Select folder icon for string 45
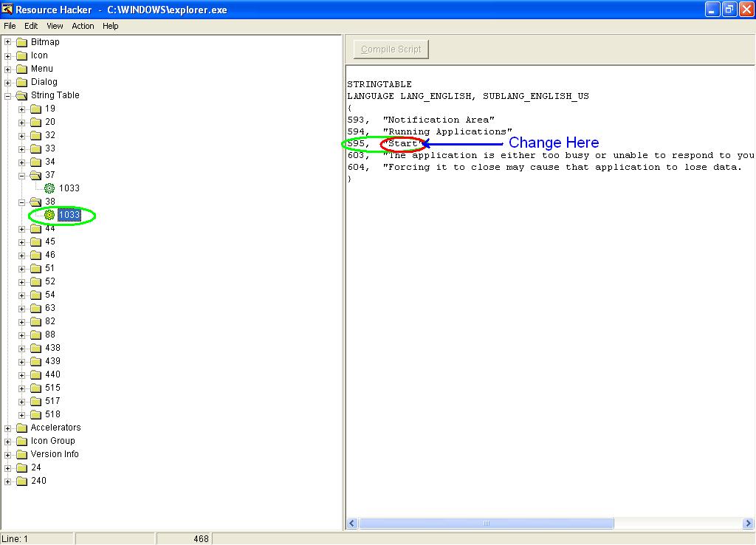 tap(35, 241)
